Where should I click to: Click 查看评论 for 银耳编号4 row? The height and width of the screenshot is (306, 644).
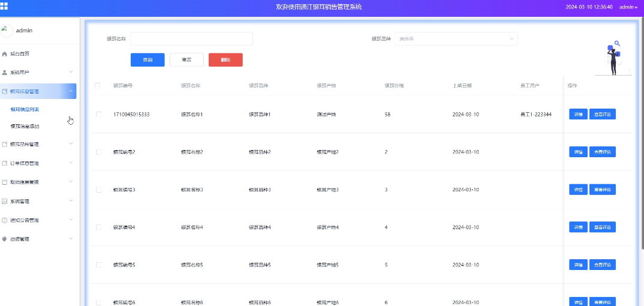(x=603, y=227)
